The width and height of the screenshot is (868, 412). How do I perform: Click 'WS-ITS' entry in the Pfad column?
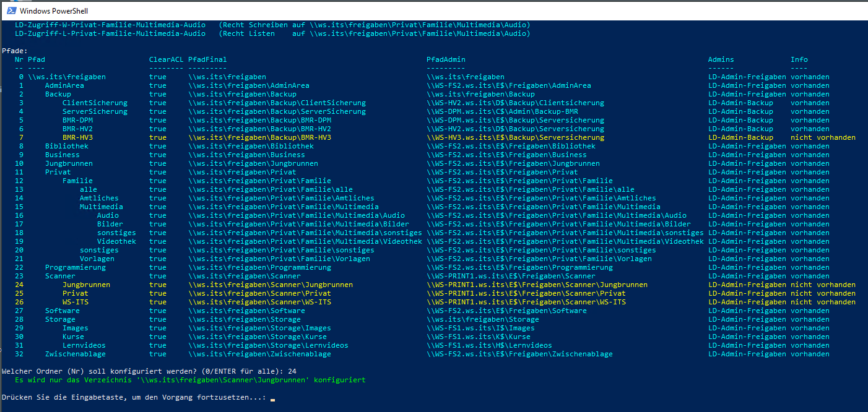76,302
